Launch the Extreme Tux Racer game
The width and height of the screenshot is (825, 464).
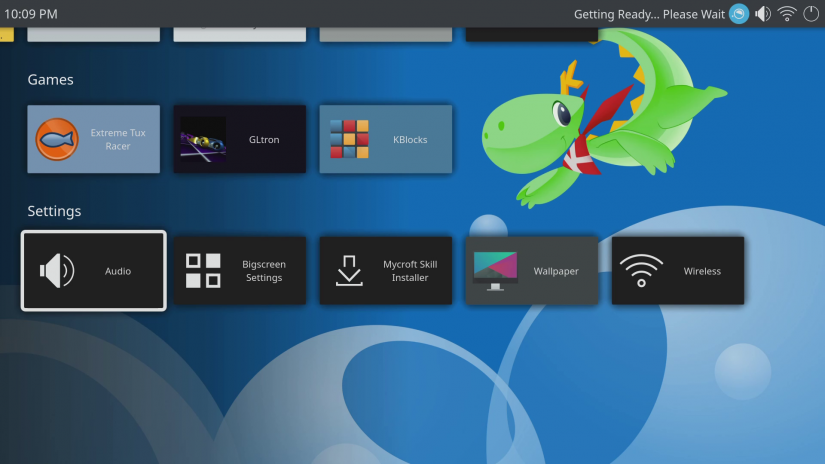click(x=94, y=139)
